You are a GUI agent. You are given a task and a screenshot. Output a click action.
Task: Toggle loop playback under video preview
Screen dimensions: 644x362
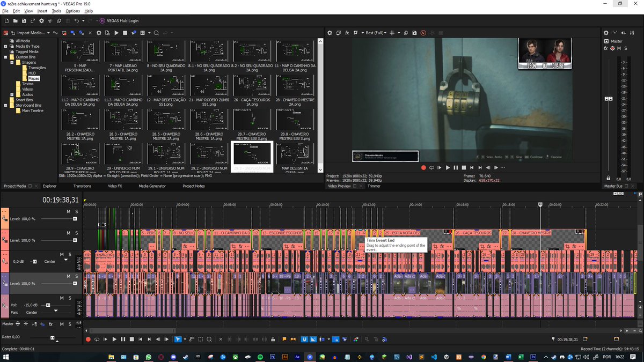click(x=431, y=168)
